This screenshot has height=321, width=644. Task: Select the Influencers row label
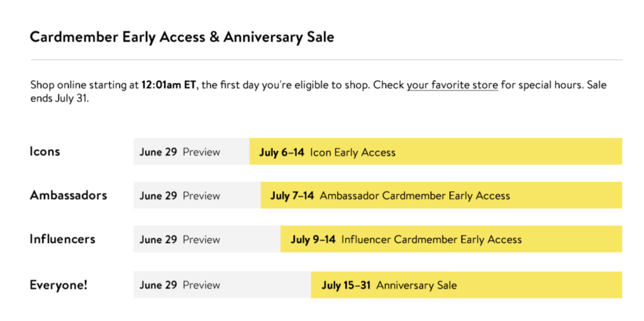pos(62,239)
